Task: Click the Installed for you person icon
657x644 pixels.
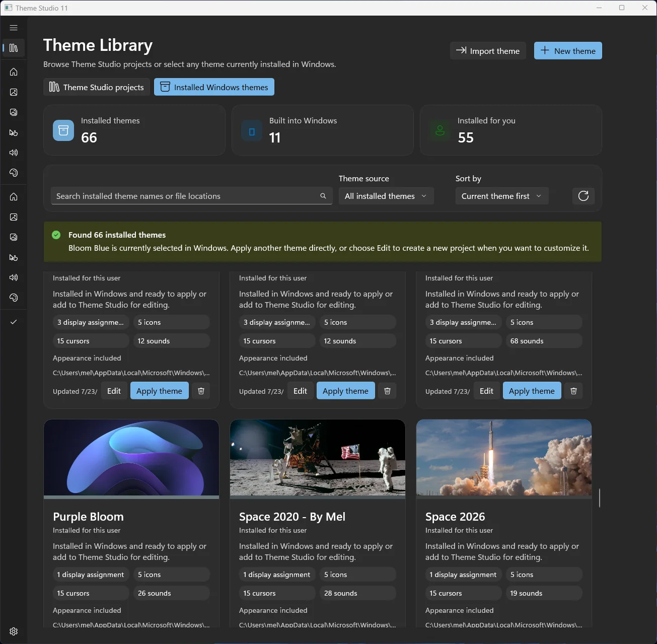Action: (x=440, y=131)
